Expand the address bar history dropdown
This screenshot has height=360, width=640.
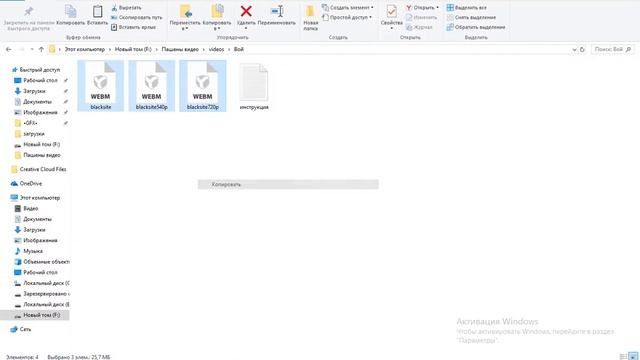(574, 49)
